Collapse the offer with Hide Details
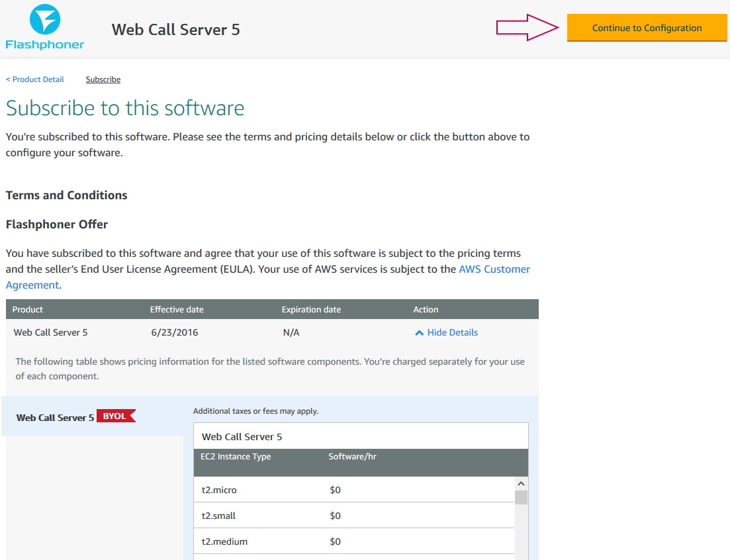Viewport: 730px width, 560px height. tap(452, 332)
